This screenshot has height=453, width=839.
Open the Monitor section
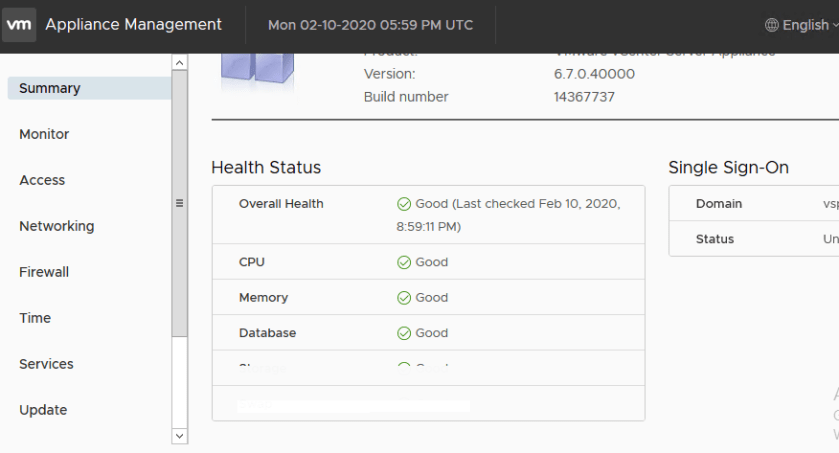tap(44, 134)
